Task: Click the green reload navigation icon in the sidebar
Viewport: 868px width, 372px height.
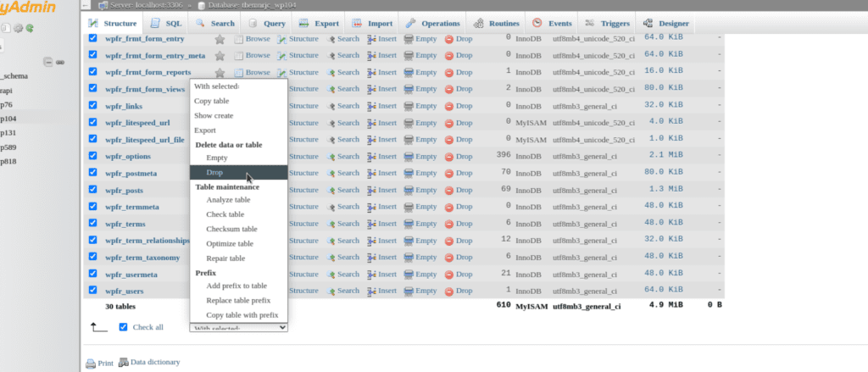Action: click(30, 28)
